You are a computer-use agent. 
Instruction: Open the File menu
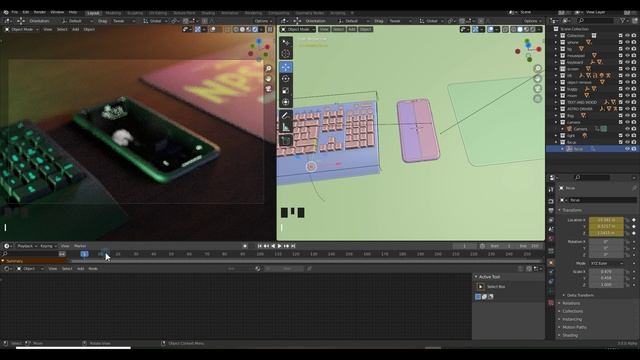point(15,13)
